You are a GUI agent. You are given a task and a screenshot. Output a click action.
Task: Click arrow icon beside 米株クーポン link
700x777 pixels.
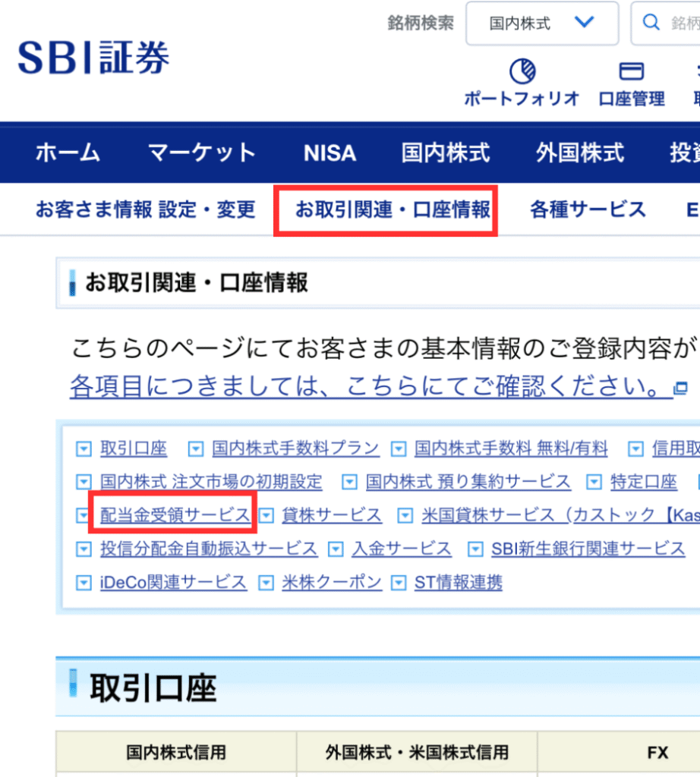click(266, 583)
